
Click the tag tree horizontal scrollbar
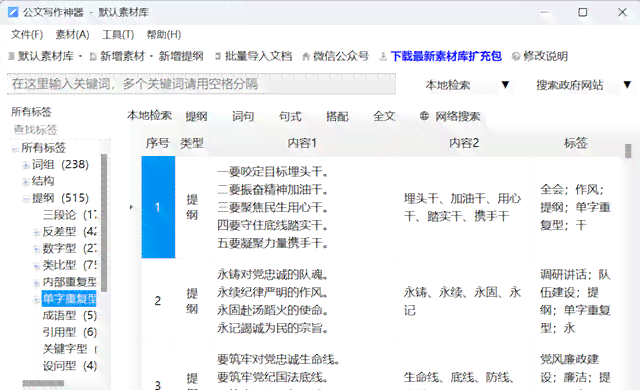pyautogui.click(x=43, y=383)
